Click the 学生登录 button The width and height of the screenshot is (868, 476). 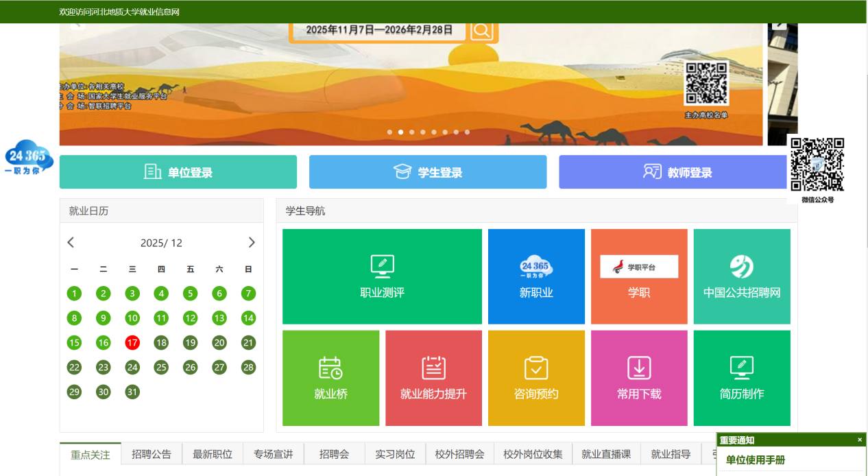(428, 172)
